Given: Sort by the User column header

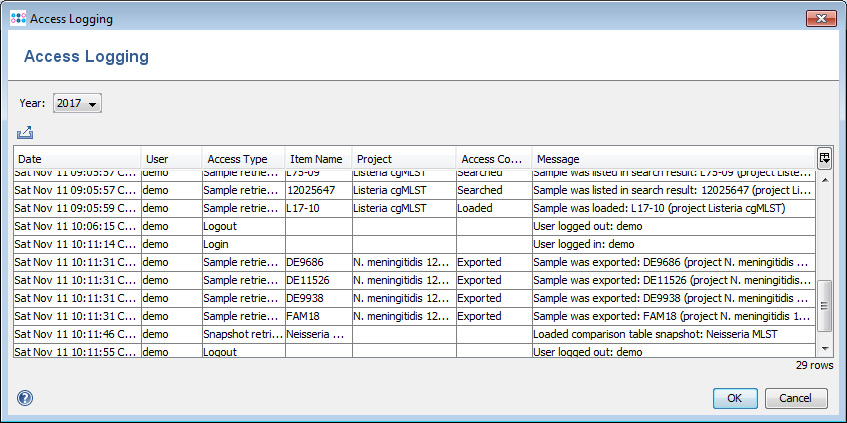Looking at the screenshot, I should pyautogui.click(x=170, y=159).
